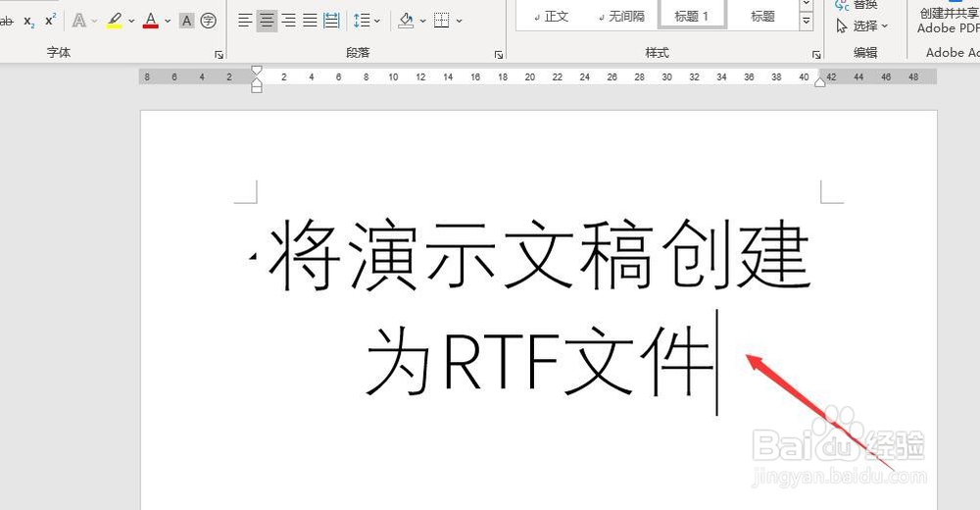Highlight text with the yellow highlighter

coord(115,21)
